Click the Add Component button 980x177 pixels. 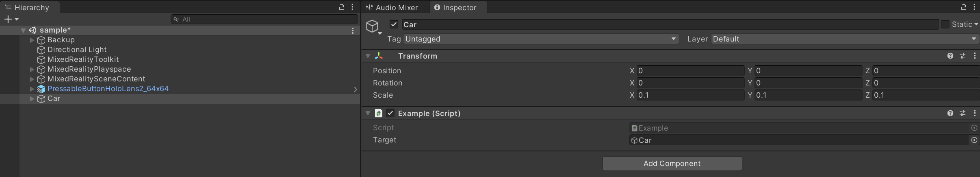[x=672, y=164]
